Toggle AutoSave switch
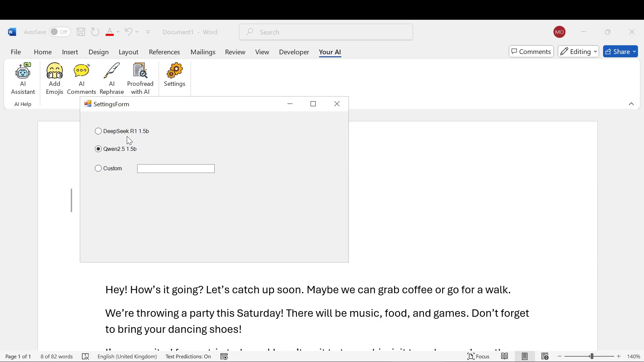Image resolution: width=644 pixels, height=362 pixels. pyautogui.click(x=60, y=32)
